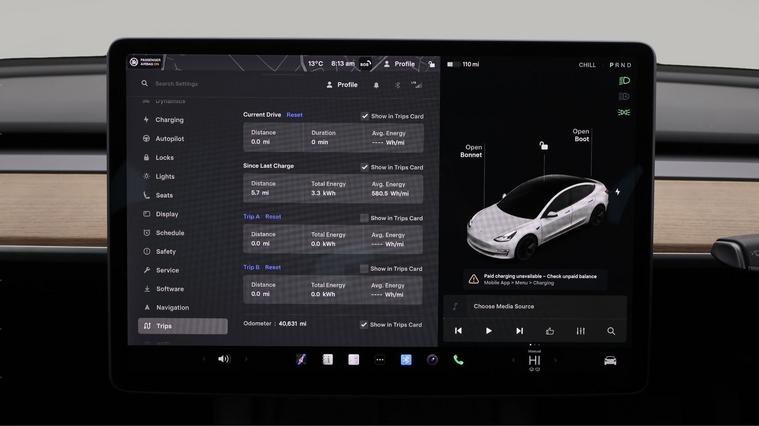
Task: Tap the car controls icon in dock
Action: pyautogui.click(x=610, y=360)
